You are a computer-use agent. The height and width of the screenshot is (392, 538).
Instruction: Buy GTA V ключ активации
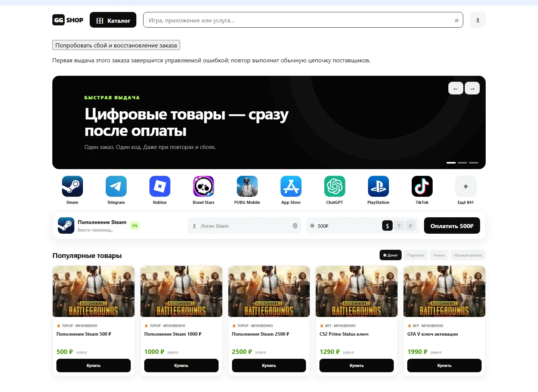[x=444, y=365]
